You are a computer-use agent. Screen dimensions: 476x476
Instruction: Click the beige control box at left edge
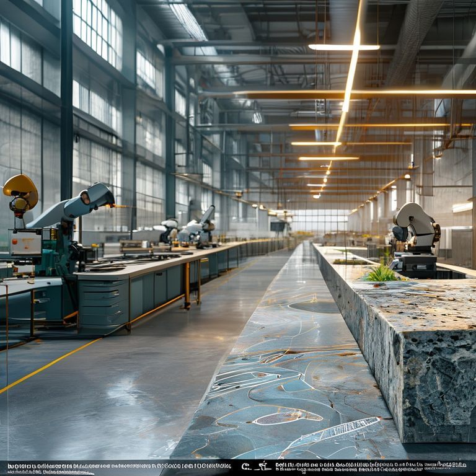[26, 243]
